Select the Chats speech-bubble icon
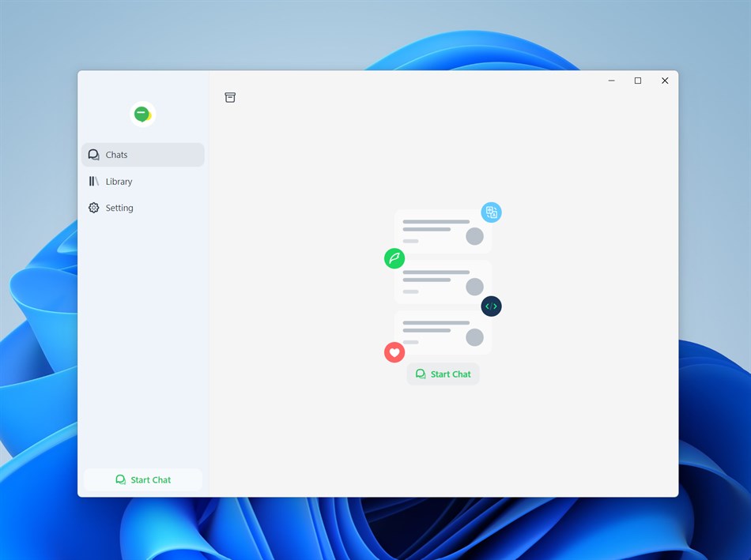Screen dimensions: 751x560 pyautogui.click(x=94, y=154)
